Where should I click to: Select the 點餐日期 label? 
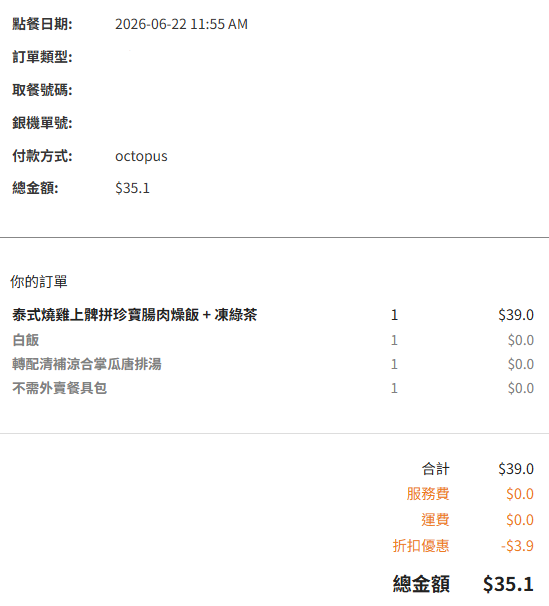coord(42,24)
